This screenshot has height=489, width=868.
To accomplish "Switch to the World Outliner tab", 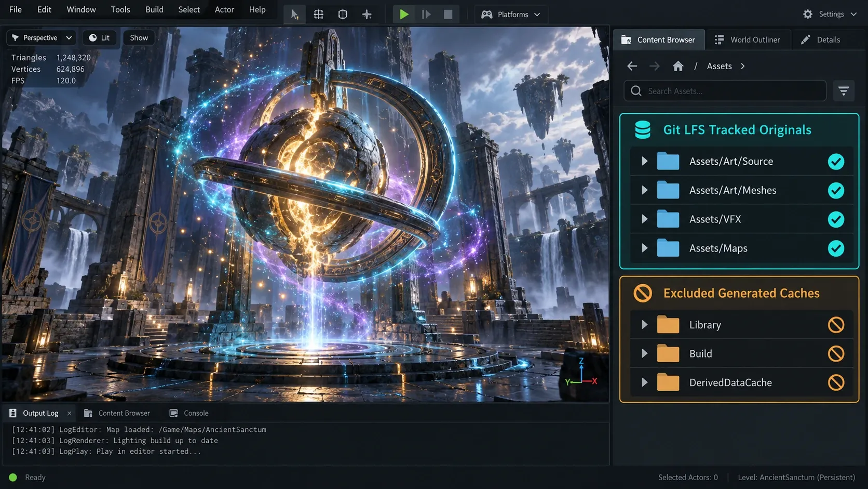I will [748, 39].
